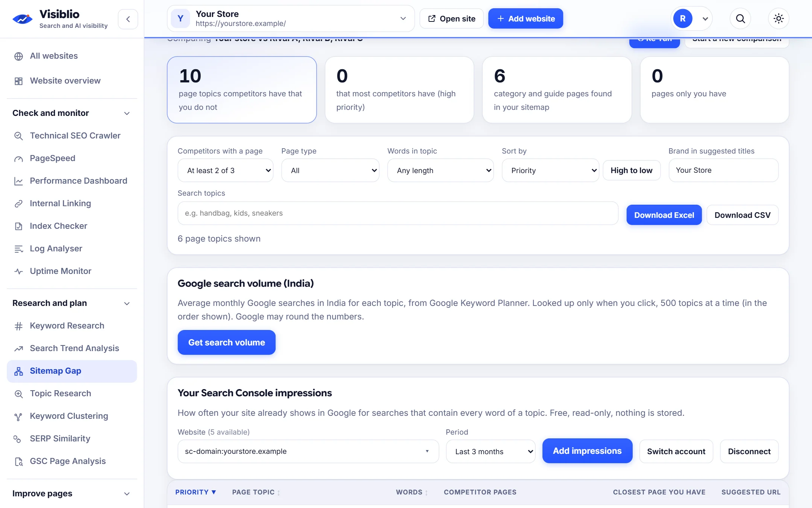The height and width of the screenshot is (508, 812).
Task: Click the GSC Page Analysis icon
Action: [x=18, y=461]
